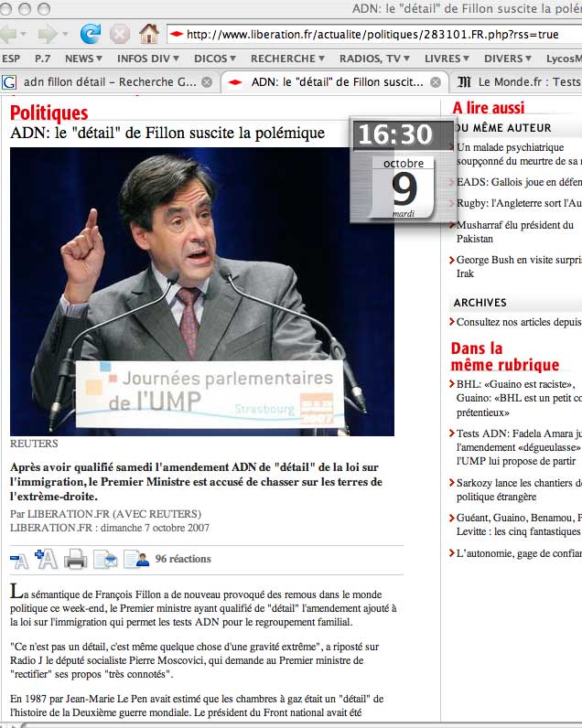The width and height of the screenshot is (582, 728).
Task: Open the RECHERCHE bookmarks folder
Action: pyautogui.click(x=287, y=59)
